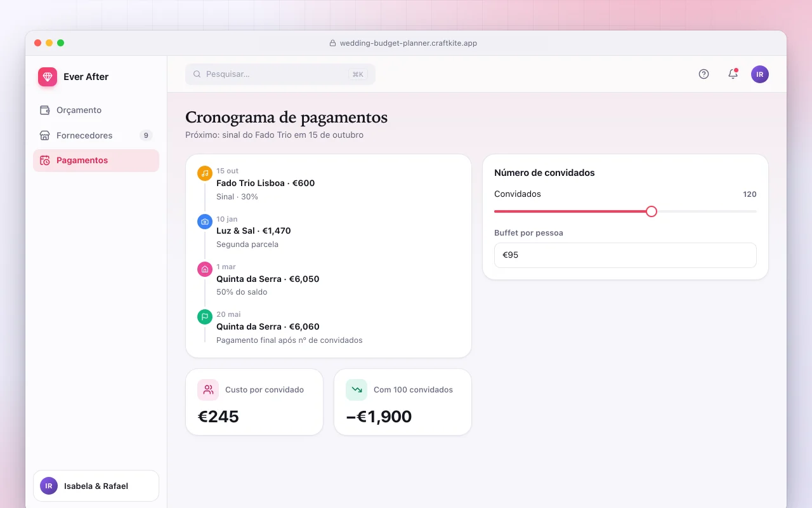Click 'Sinal · 30%' text
Screen dimensions: 812x508
[237, 197]
